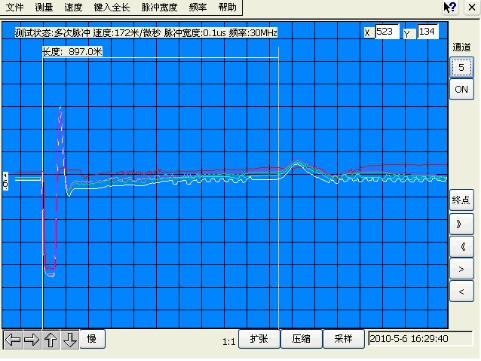The height and width of the screenshot is (361, 481).
Task: Open the 文件 menu
Action: 15,7
